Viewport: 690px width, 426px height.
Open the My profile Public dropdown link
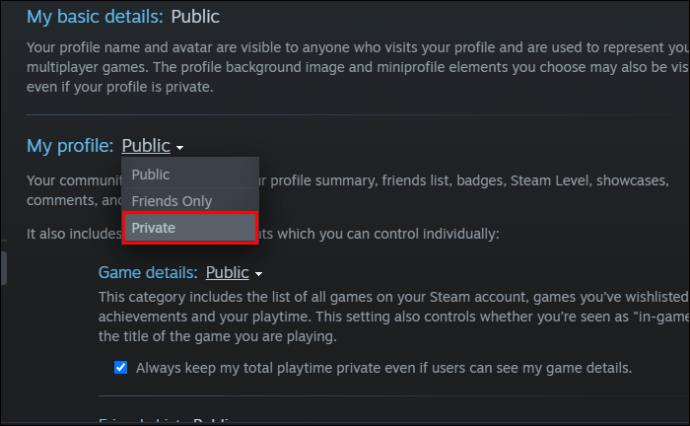pos(146,146)
